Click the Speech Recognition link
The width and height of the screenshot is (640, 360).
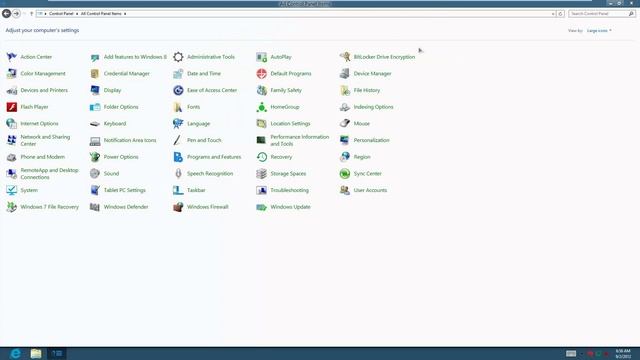coord(210,173)
